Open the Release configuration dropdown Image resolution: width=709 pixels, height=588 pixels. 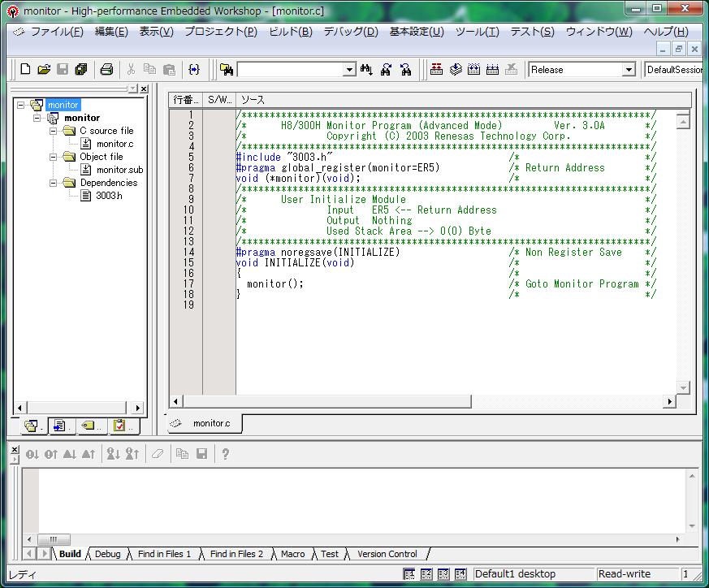628,70
